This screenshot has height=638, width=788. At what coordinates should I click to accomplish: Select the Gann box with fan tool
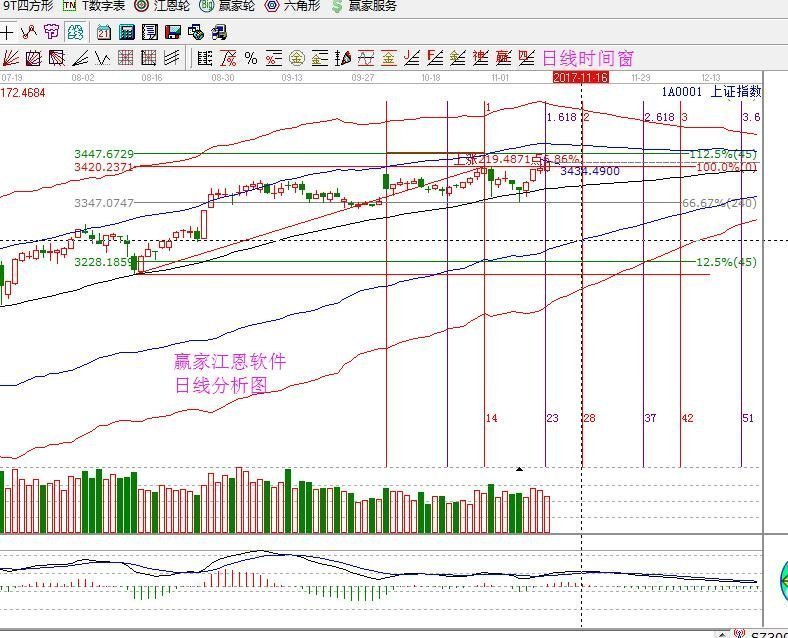(33, 58)
